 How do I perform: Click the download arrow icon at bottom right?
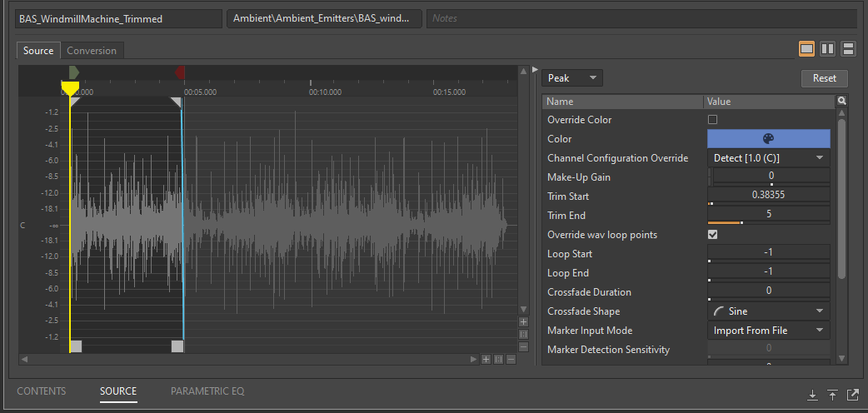812,396
